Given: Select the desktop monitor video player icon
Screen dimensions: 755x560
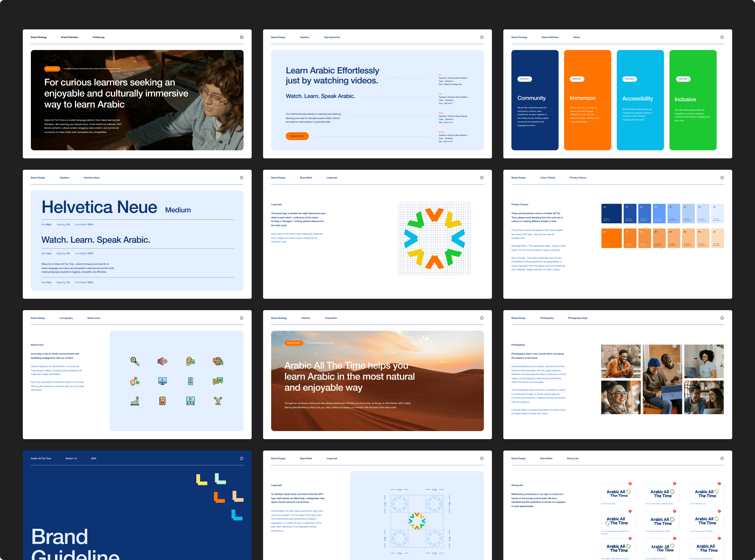Looking at the screenshot, I should (162, 381).
